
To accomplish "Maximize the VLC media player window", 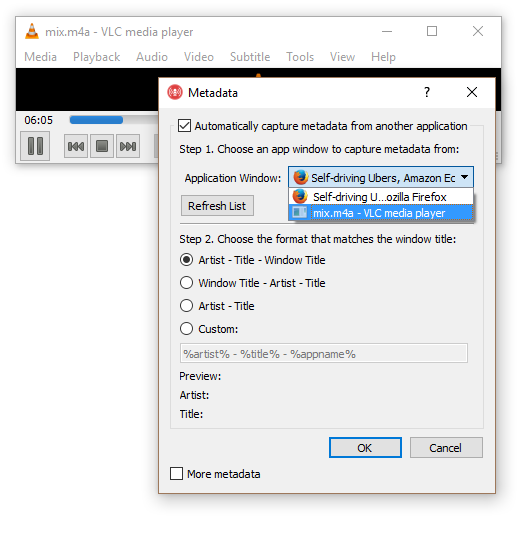I will click(432, 31).
